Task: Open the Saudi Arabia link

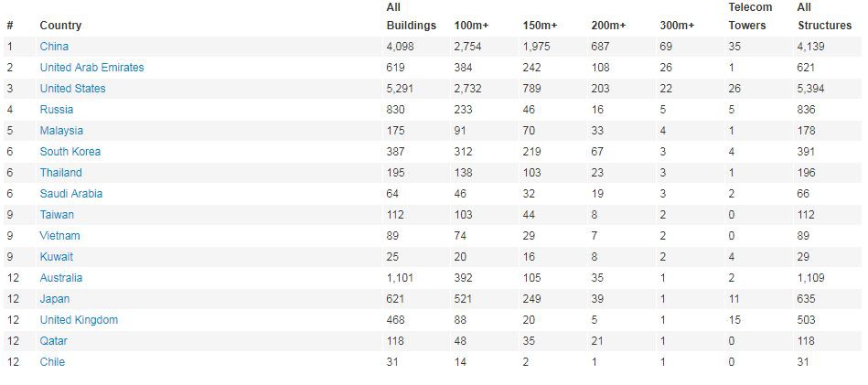Action: [x=70, y=194]
